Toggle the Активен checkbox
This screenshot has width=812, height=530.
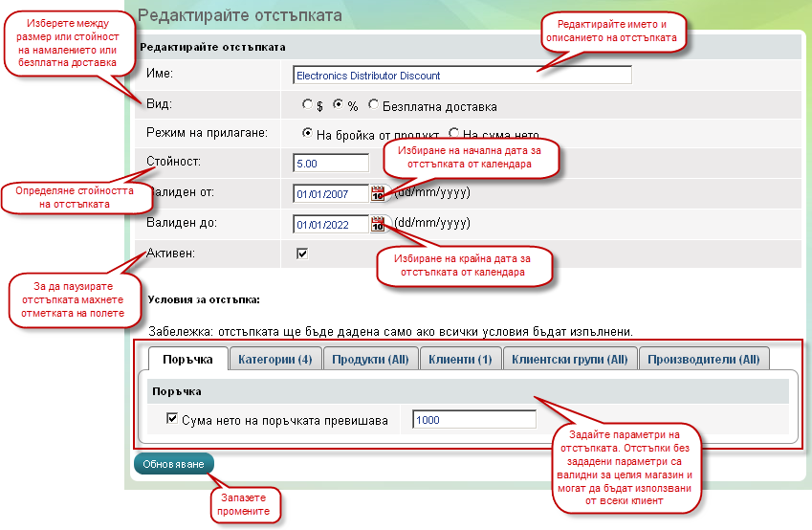tap(302, 254)
